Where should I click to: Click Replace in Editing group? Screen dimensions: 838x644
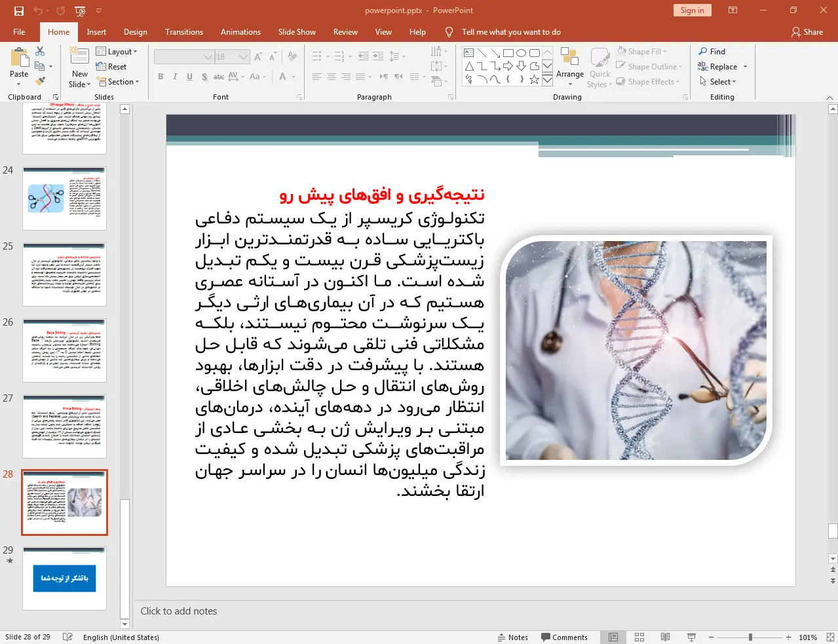click(722, 67)
